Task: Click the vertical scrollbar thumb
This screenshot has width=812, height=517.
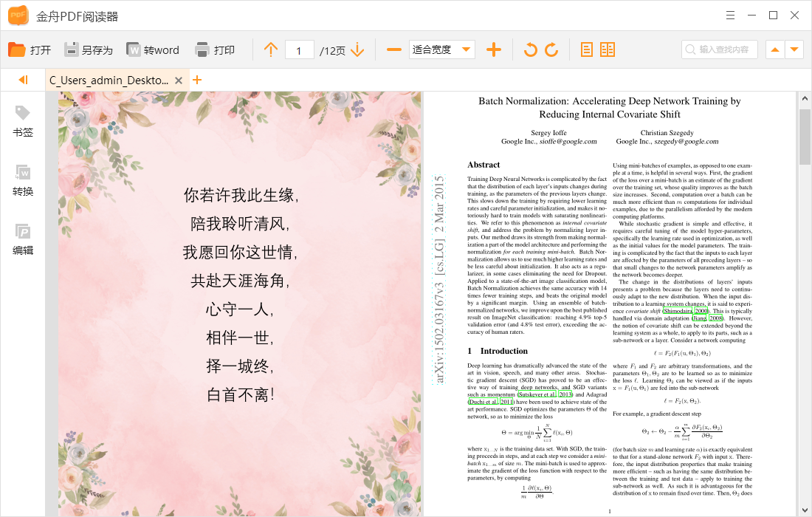Action: click(805, 137)
